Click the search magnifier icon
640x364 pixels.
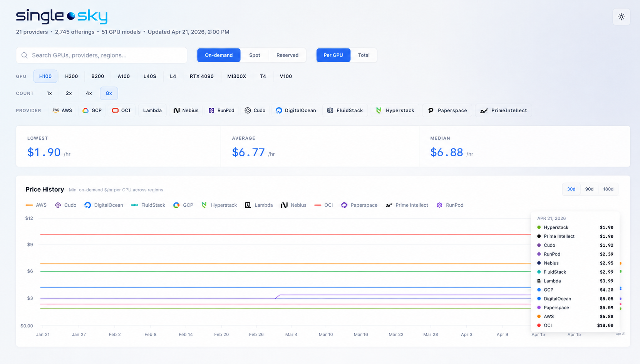pos(25,55)
